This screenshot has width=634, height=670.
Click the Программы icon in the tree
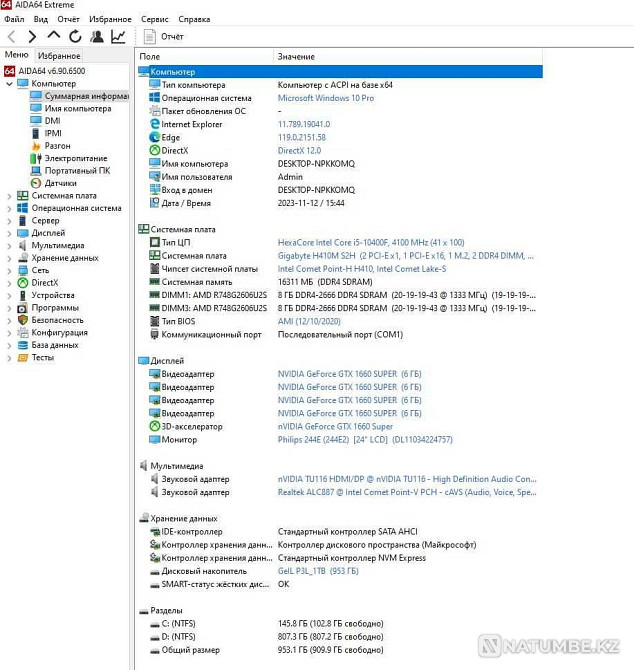point(23,308)
